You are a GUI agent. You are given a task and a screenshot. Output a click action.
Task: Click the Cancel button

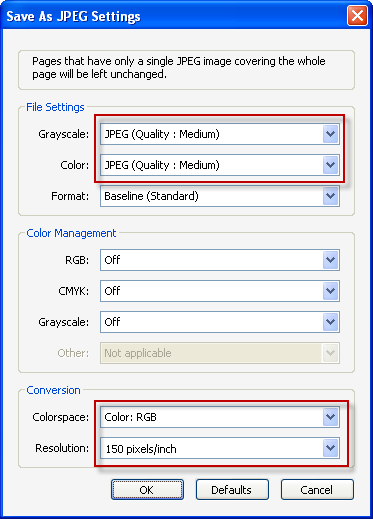pyautogui.click(x=317, y=490)
